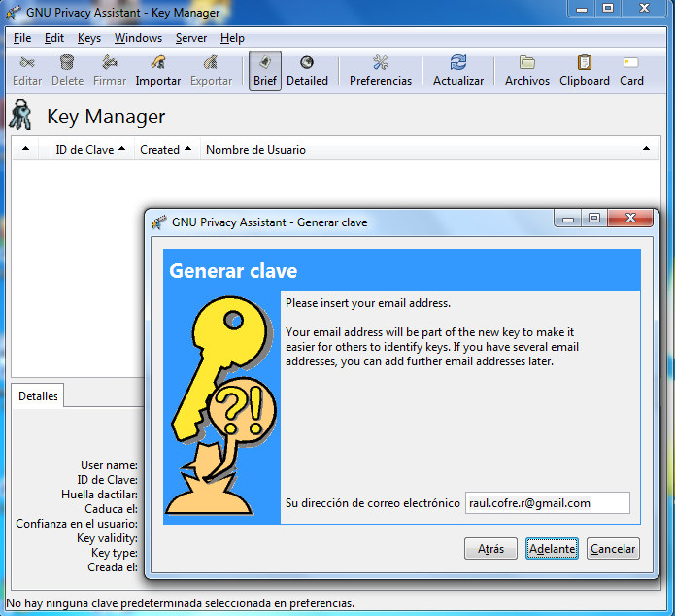675x616 pixels.
Task: Click the 'Su dirección de correo electrónico' label
Action: [373, 503]
